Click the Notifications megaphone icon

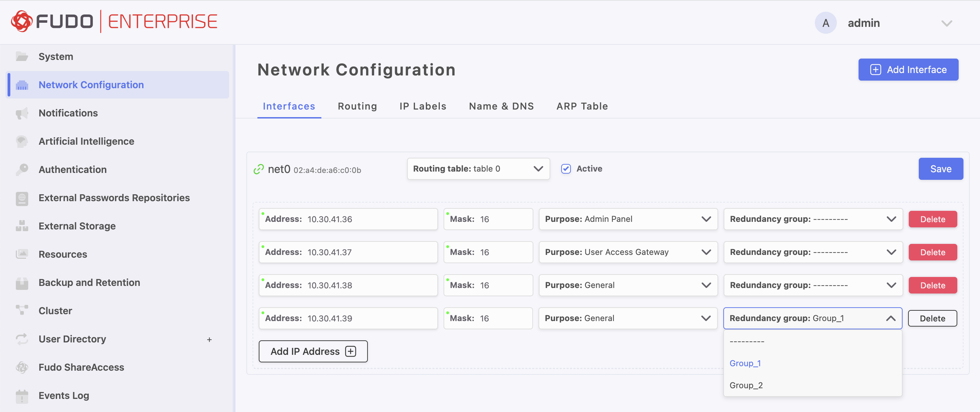(22, 113)
